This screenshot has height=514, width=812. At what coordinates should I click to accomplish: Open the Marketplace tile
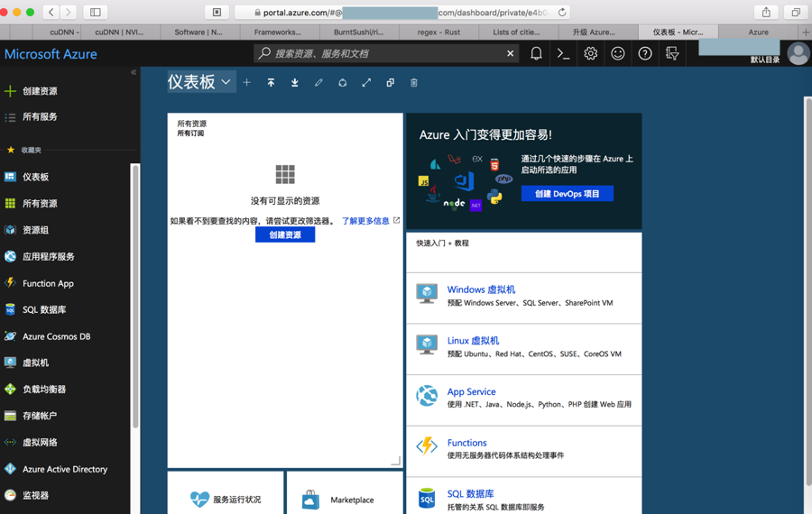[x=345, y=492]
